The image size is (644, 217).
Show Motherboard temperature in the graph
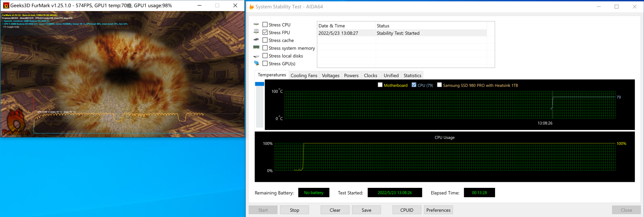380,85
